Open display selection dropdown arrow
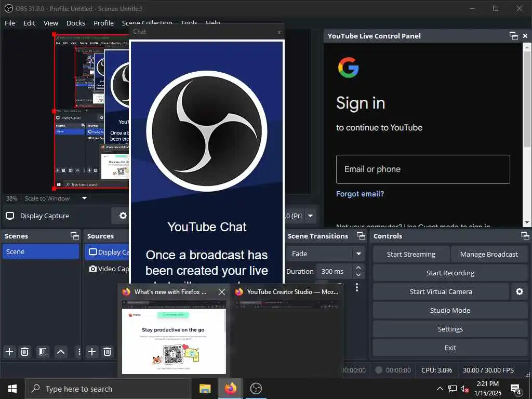 click(310, 216)
